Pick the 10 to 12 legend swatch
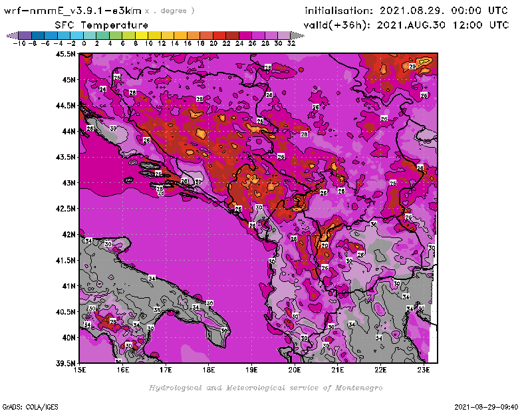This screenshot has height=411, width=532. (154, 36)
